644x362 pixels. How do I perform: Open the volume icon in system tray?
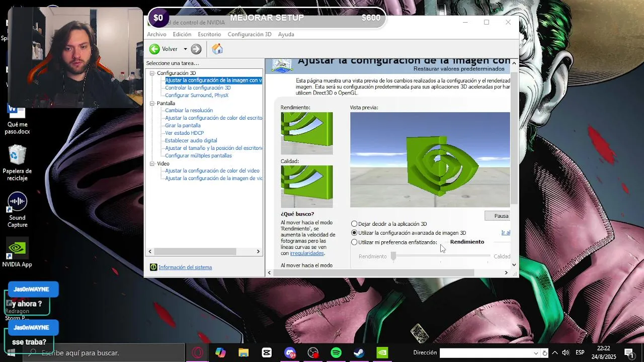pyautogui.click(x=566, y=352)
